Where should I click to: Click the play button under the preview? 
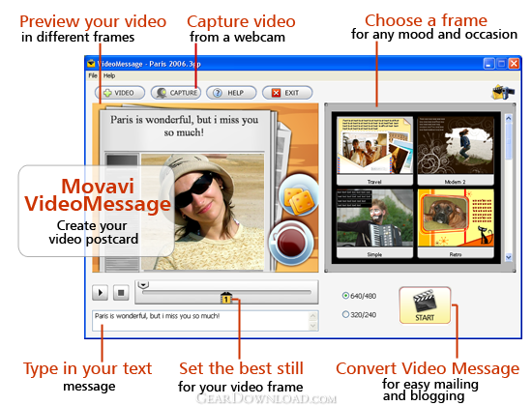(100, 292)
